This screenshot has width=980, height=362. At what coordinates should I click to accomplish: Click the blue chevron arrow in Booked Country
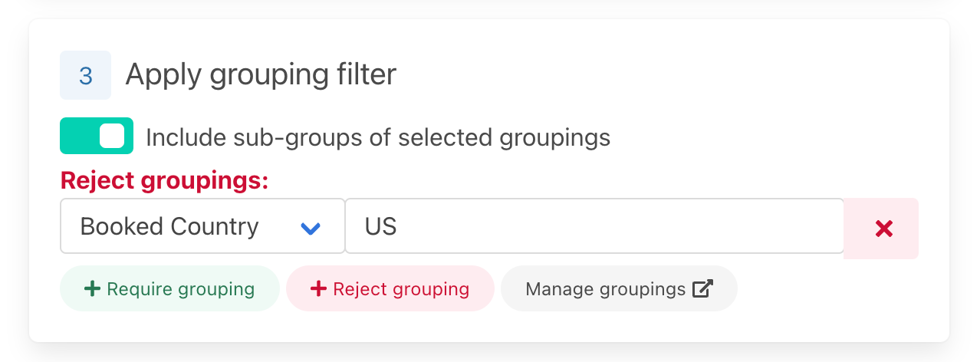pyautogui.click(x=310, y=228)
